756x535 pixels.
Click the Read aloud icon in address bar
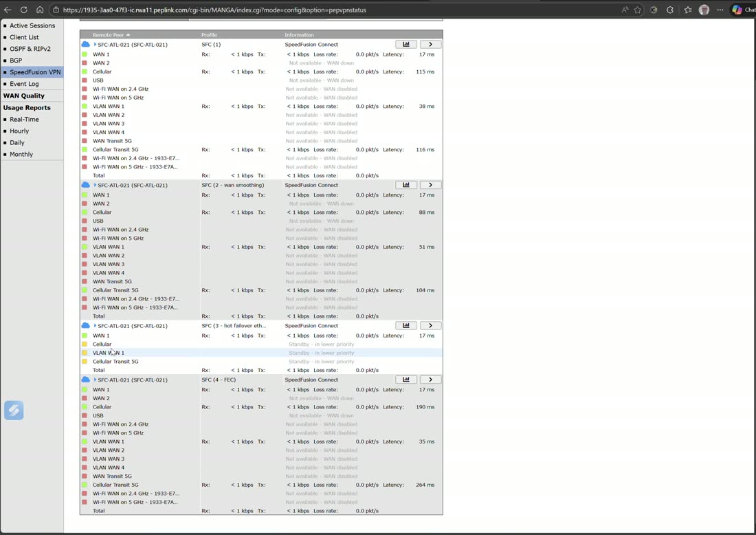625,10
